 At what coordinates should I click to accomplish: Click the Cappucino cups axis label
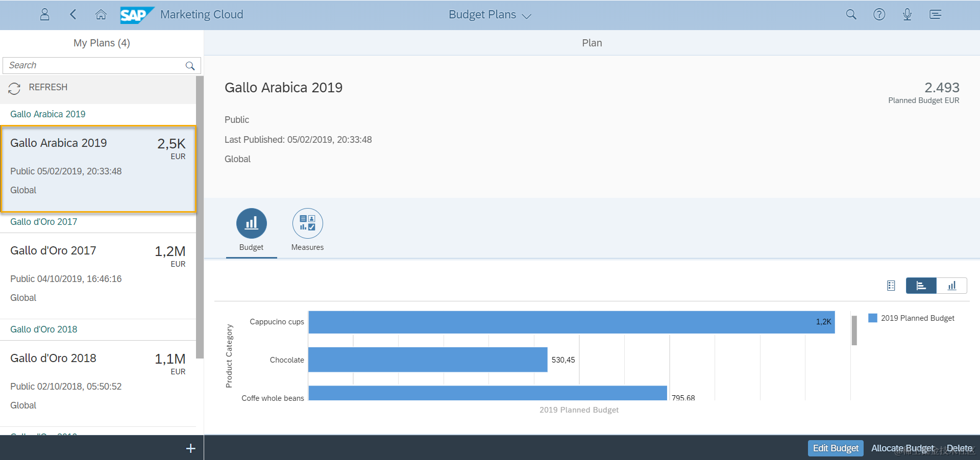[x=277, y=322]
